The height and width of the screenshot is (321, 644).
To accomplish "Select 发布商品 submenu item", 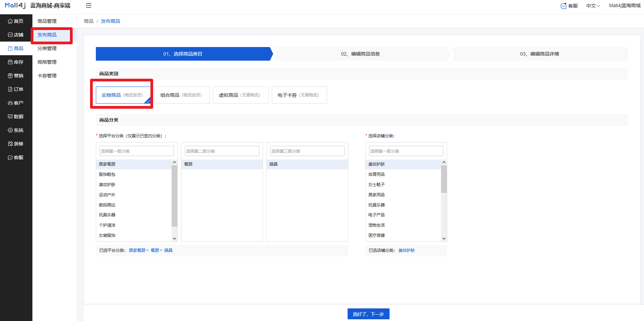I will [55, 35].
